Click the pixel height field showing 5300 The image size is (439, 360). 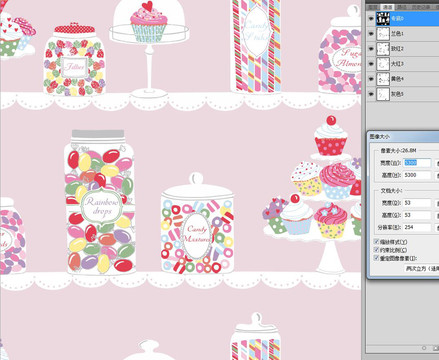tap(417, 175)
